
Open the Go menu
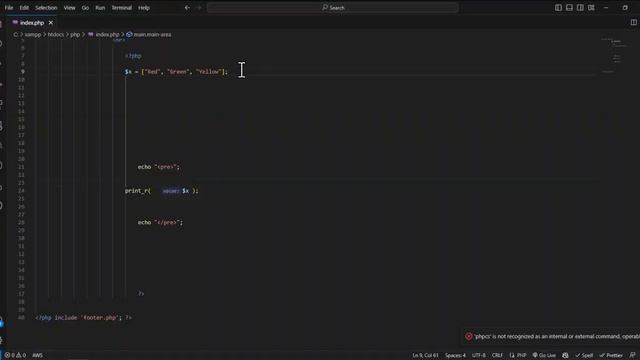pos(85,8)
